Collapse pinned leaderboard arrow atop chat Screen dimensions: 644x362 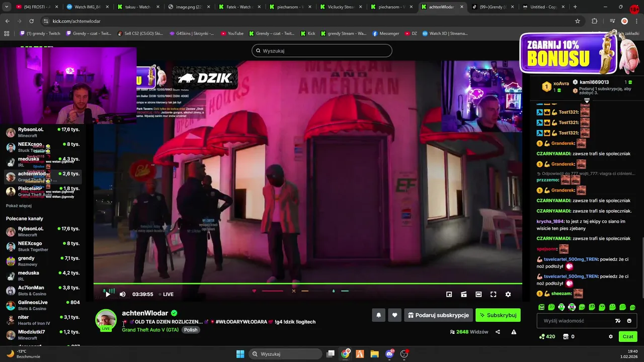pyautogui.click(x=587, y=101)
